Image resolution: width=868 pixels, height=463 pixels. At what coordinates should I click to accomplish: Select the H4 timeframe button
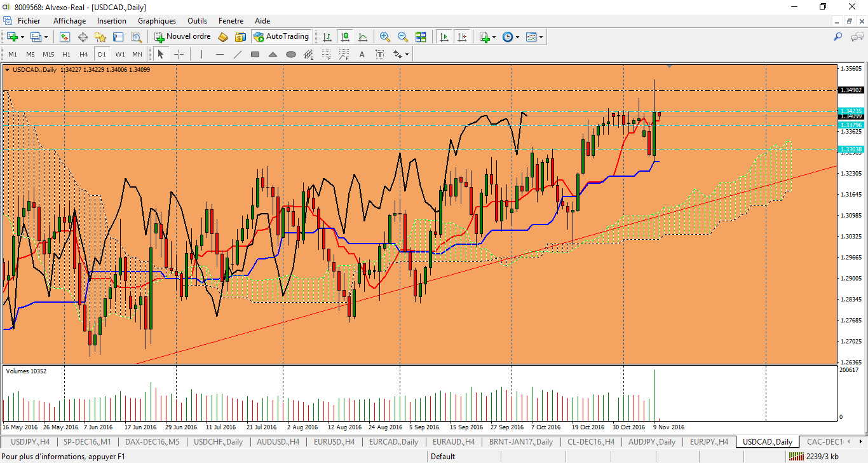(84, 54)
